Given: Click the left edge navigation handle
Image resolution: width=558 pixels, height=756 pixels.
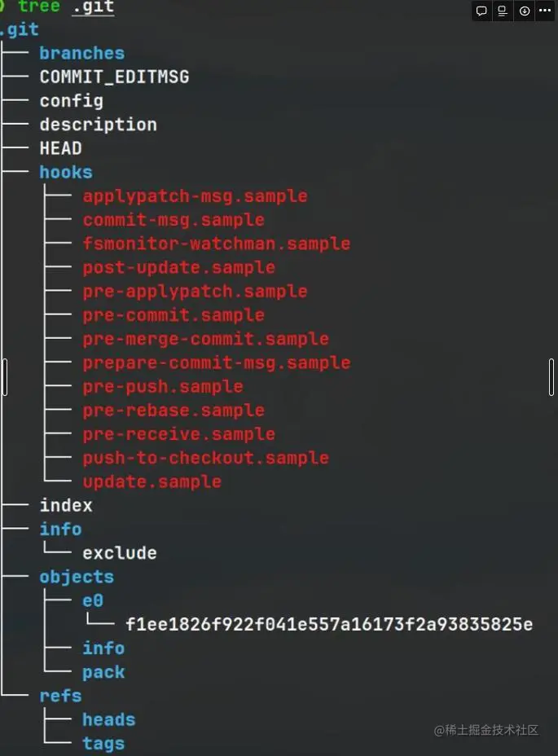Looking at the screenshot, I should [x=4, y=377].
